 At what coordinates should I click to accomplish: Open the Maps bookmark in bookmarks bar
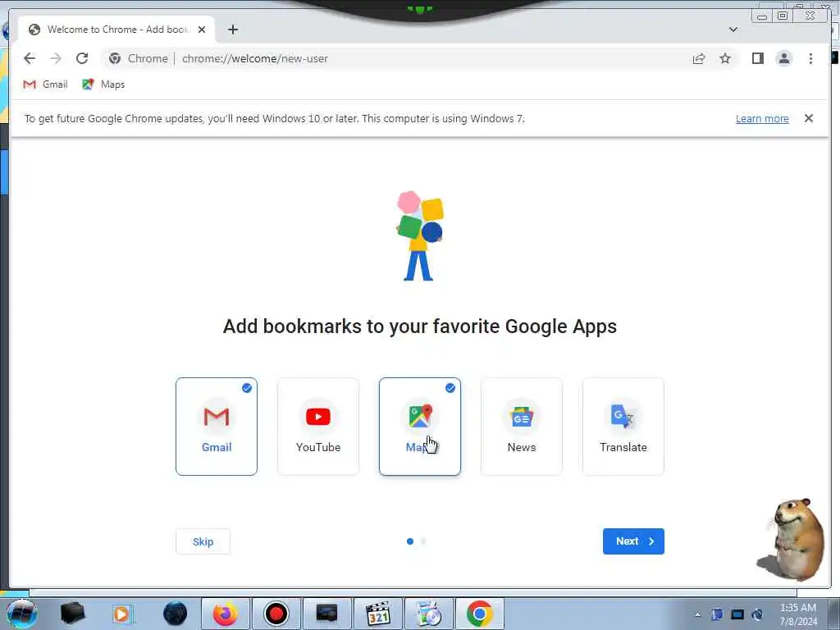103,84
